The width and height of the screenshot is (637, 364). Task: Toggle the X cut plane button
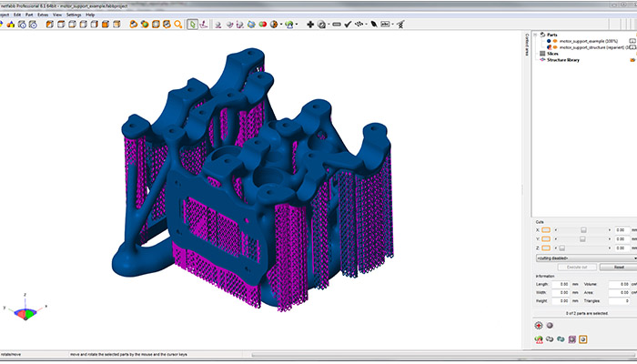click(546, 230)
